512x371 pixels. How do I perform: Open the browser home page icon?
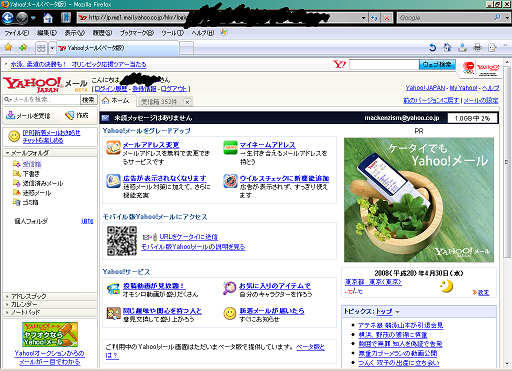(48, 18)
